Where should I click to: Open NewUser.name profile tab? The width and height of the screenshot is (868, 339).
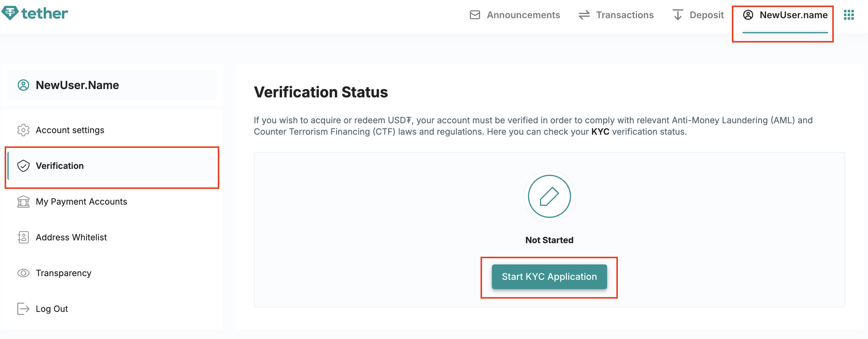point(793,15)
